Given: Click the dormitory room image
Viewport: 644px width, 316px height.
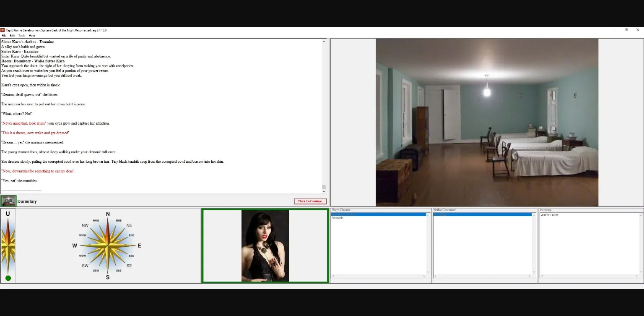Looking at the screenshot, I should pyautogui.click(x=487, y=122).
